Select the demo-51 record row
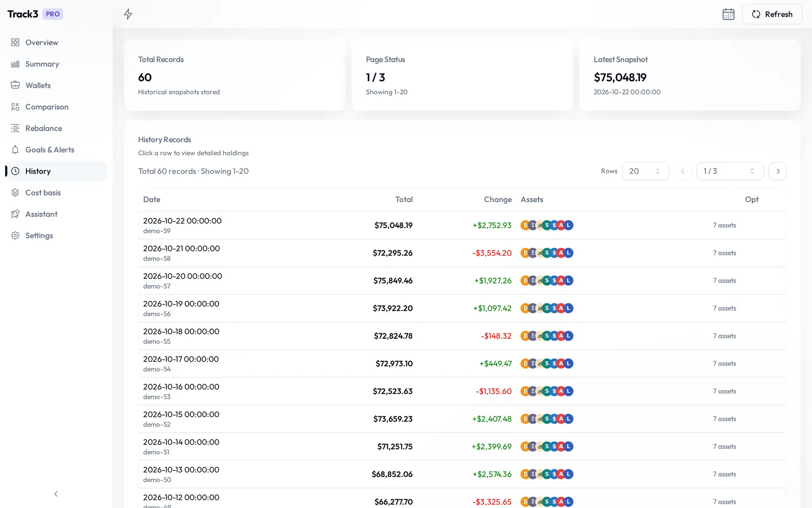812x508 pixels. pos(462,447)
